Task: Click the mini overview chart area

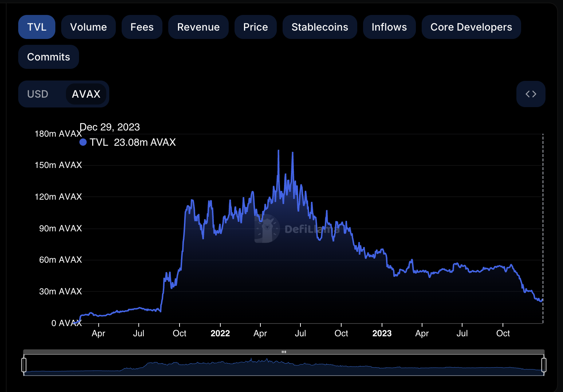Action: coord(284,365)
